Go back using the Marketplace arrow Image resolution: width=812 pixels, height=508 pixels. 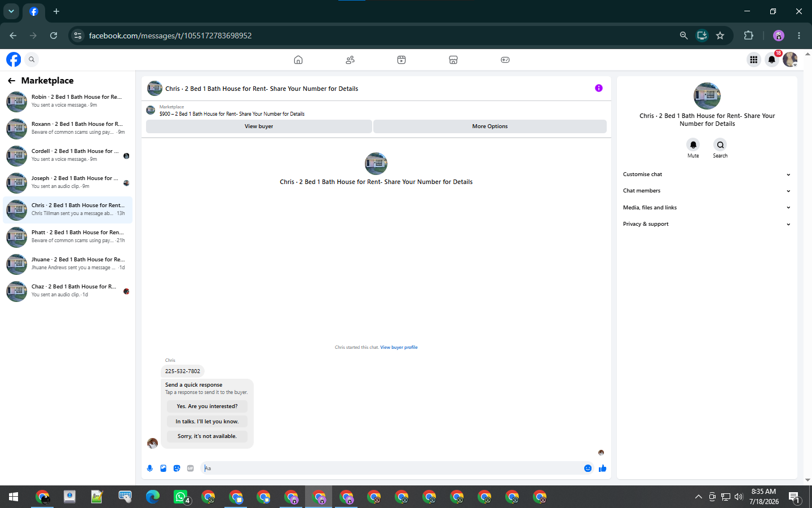tap(11, 81)
